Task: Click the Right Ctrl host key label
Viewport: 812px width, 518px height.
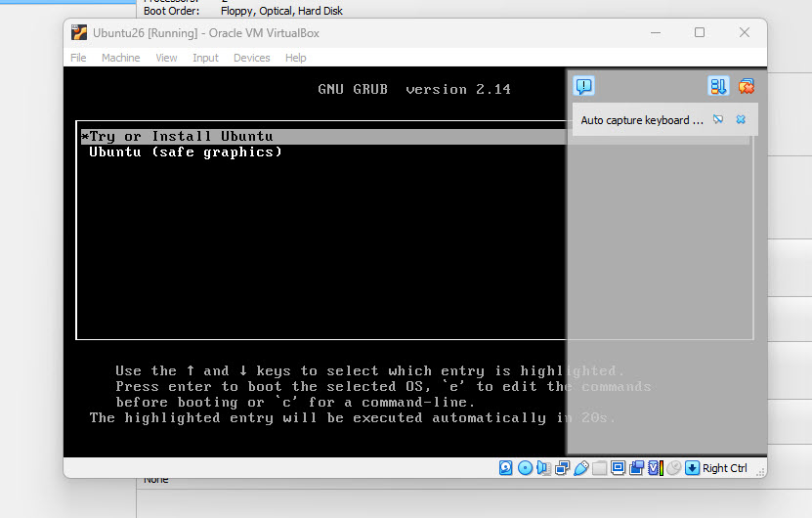Action: (724, 468)
